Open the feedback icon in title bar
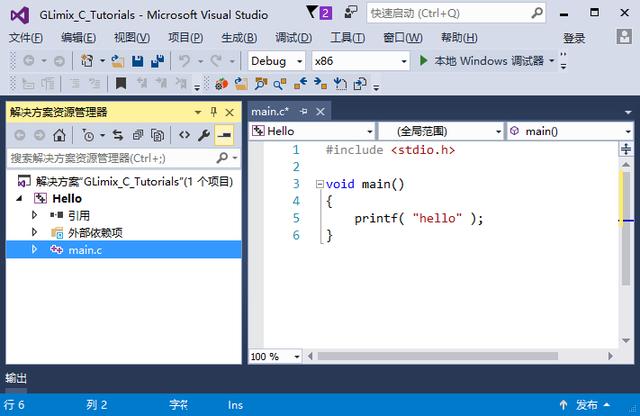This screenshot has height=416, width=640. click(x=351, y=12)
